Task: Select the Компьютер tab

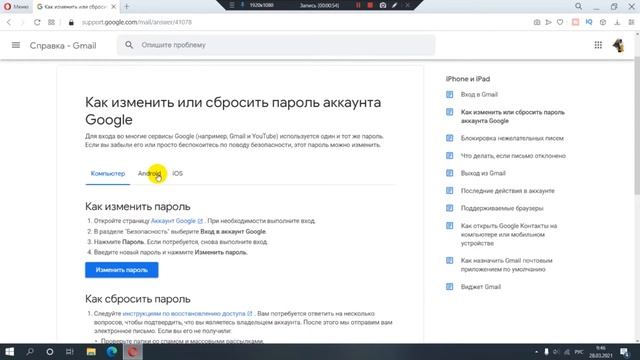Action: coord(108,174)
